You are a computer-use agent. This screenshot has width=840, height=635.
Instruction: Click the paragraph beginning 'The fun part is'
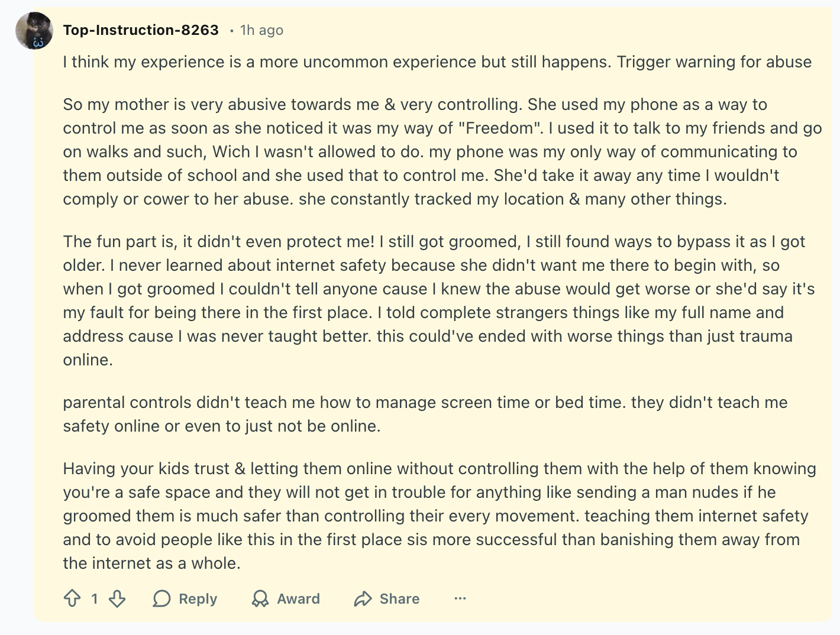point(439,300)
